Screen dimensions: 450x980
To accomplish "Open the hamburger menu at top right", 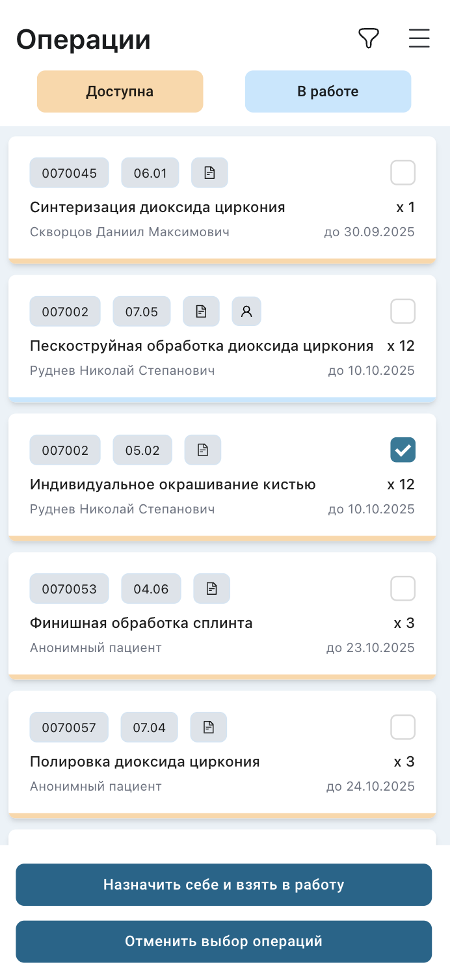I will [419, 38].
